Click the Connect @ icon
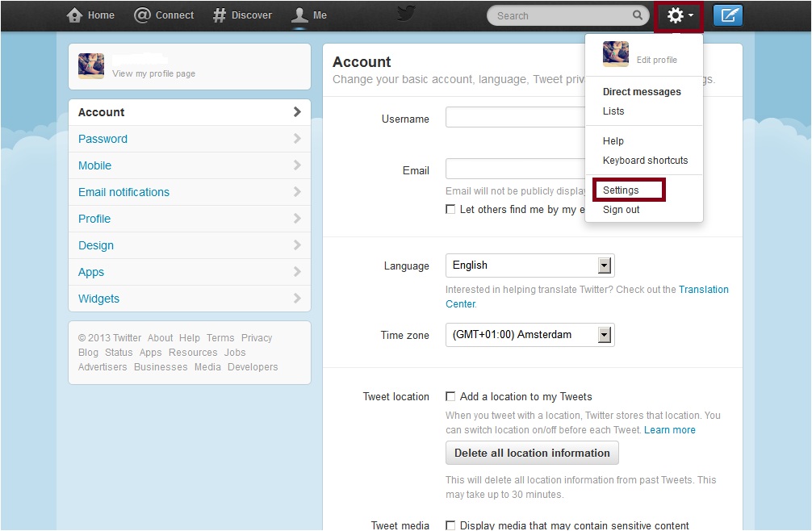The width and height of the screenshot is (812, 531). click(x=142, y=15)
